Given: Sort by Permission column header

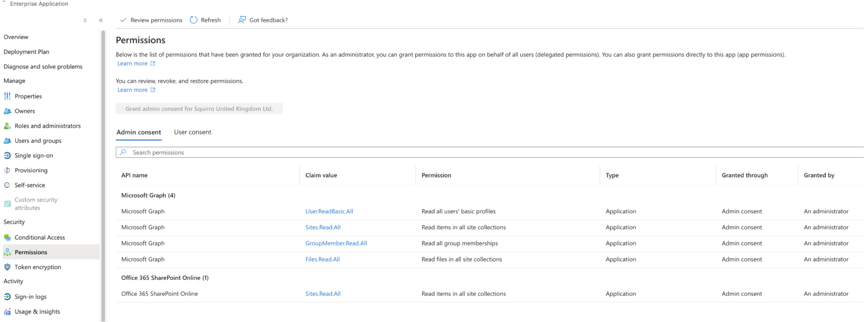Looking at the screenshot, I should pyautogui.click(x=436, y=175).
